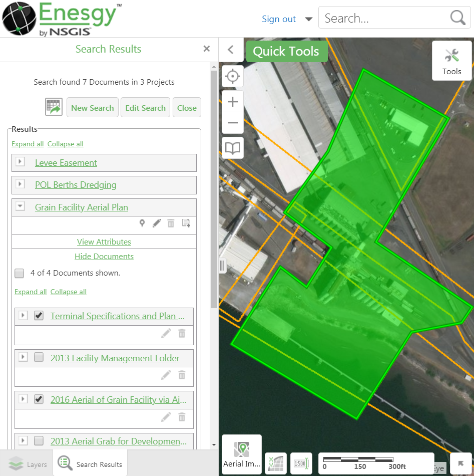474x476 pixels.
Task: Open Grain Facility Aerial Plan link
Action: coord(82,207)
